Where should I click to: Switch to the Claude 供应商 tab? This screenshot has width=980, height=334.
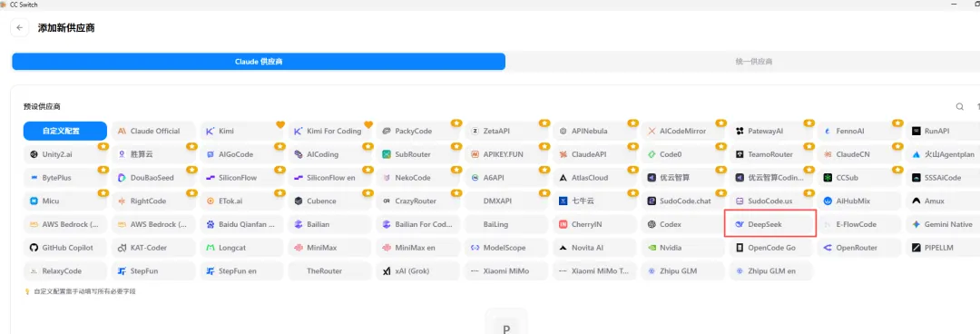[258, 62]
